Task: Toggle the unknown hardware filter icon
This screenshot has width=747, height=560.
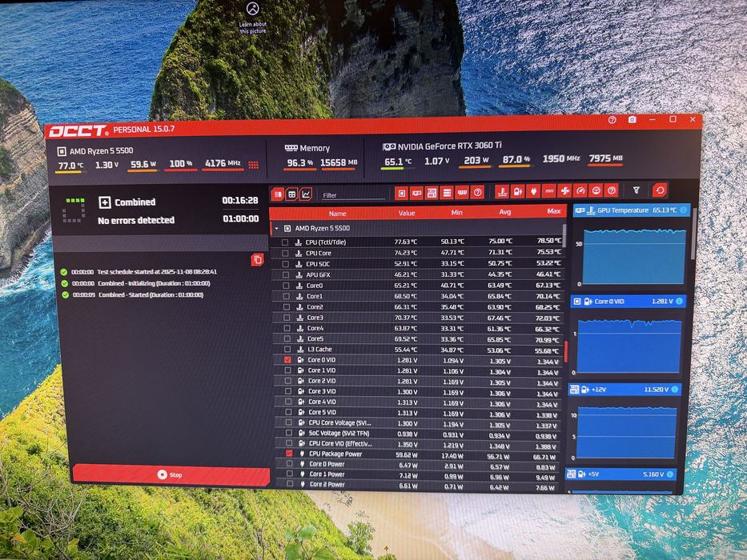Action: 477,192
